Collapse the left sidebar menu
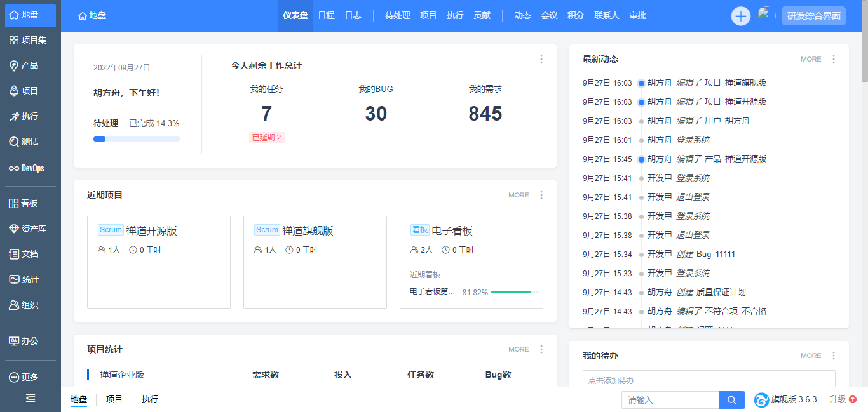The height and width of the screenshot is (412, 868). [x=31, y=399]
